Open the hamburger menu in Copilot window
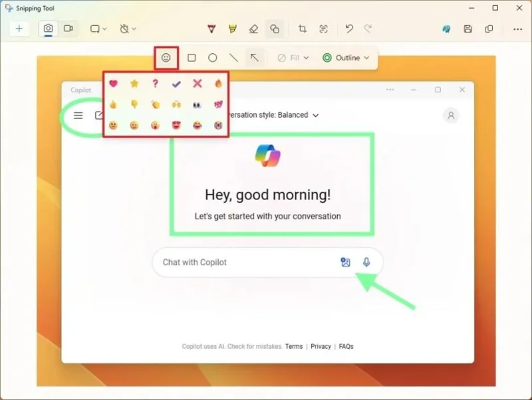This screenshot has width=532, height=400. pyautogui.click(x=78, y=116)
